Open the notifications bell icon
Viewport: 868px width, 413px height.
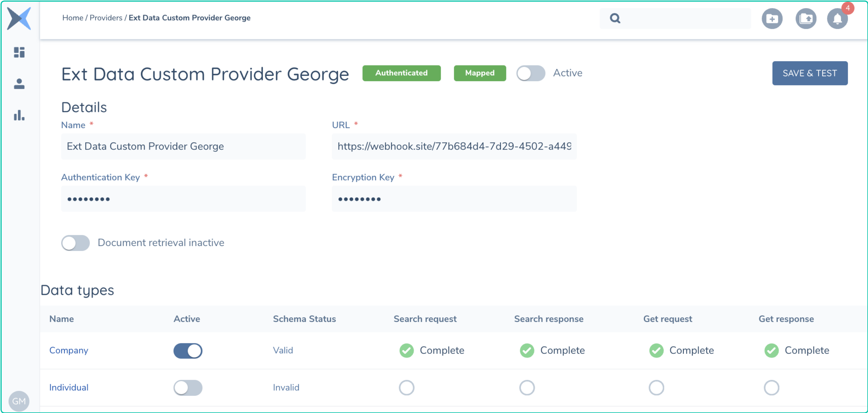click(837, 18)
